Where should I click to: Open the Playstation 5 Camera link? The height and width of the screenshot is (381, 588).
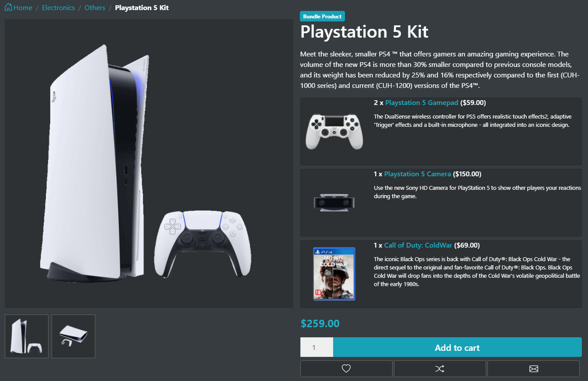click(x=418, y=174)
